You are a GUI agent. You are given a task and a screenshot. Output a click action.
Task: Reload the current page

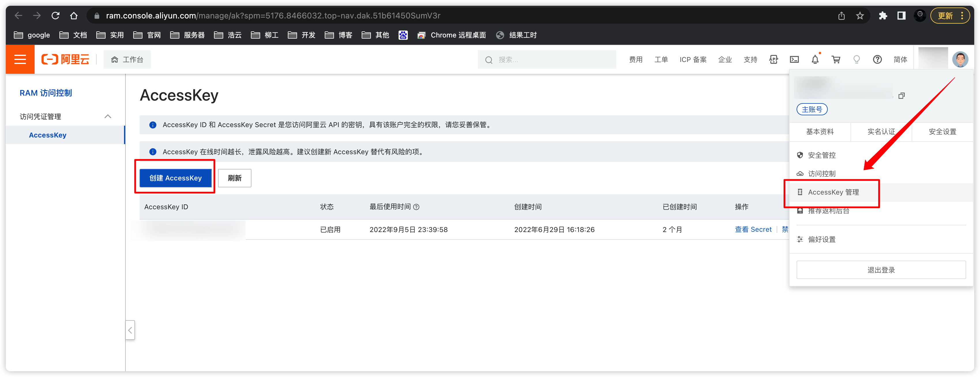click(56, 16)
